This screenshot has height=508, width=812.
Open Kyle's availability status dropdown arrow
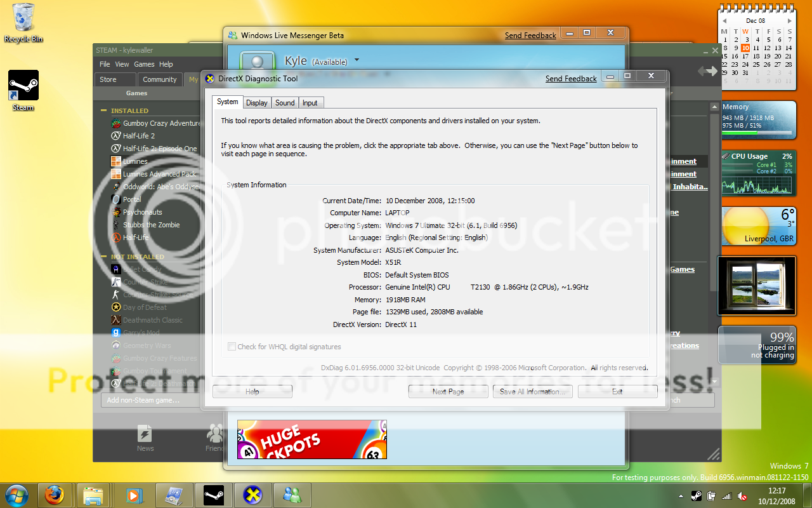pyautogui.click(x=357, y=60)
